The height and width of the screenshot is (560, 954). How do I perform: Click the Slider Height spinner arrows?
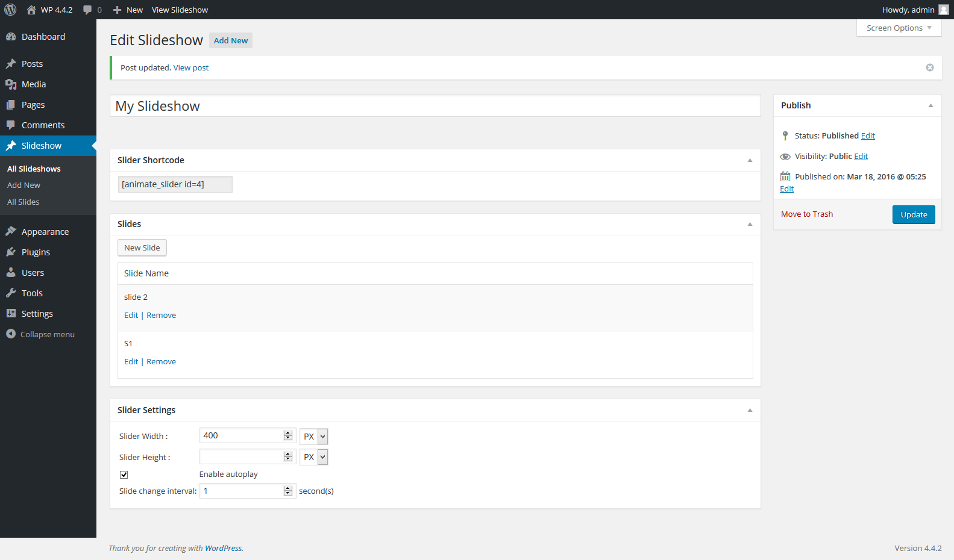(x=288, y=456)
